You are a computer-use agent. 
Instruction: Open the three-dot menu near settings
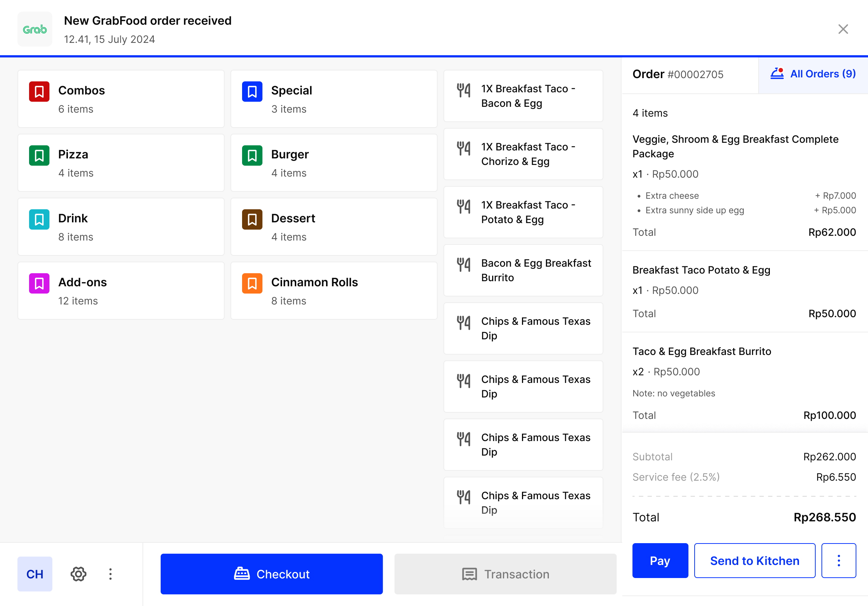(x=110, y=574)
